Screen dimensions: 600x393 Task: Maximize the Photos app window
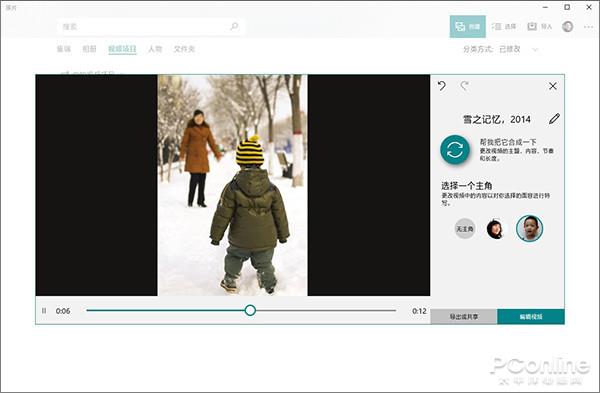tap(567, 7)
